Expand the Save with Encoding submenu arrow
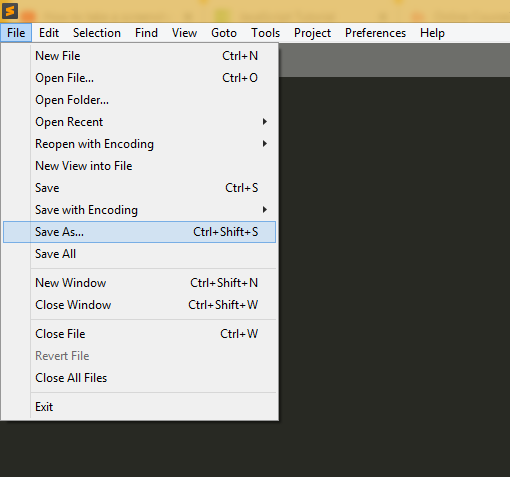Image resolution: width=510 pixels, height=477 pixels. pyautogui.click(x=265, y=210)
